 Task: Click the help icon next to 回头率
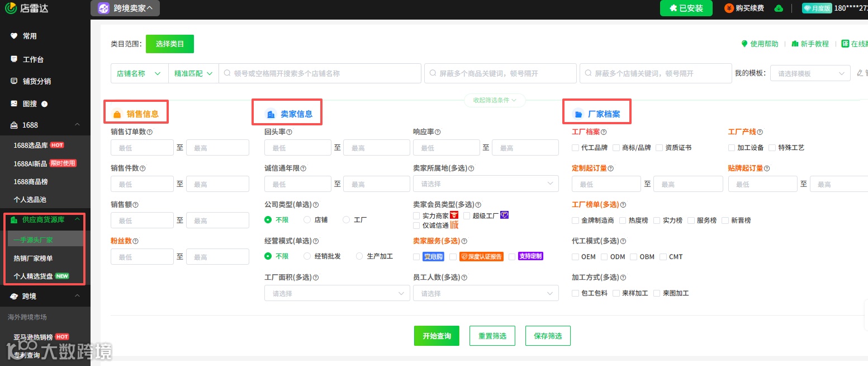(x=289, y=132)
